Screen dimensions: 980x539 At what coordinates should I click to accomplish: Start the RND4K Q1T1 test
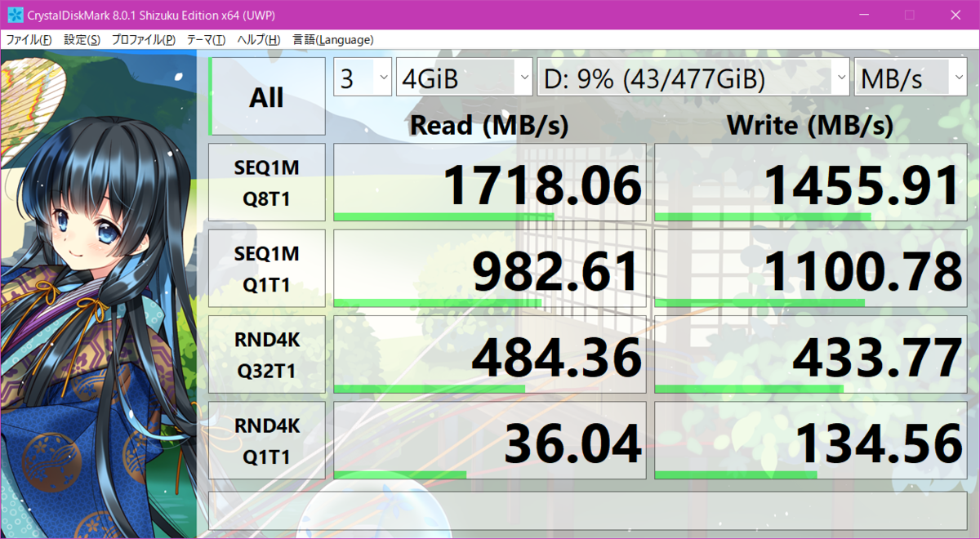pyautogui.click(x=267, y=439)
